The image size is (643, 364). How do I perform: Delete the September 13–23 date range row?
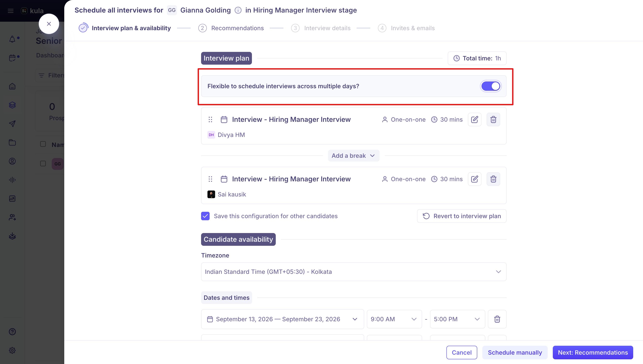coord(497,319)
